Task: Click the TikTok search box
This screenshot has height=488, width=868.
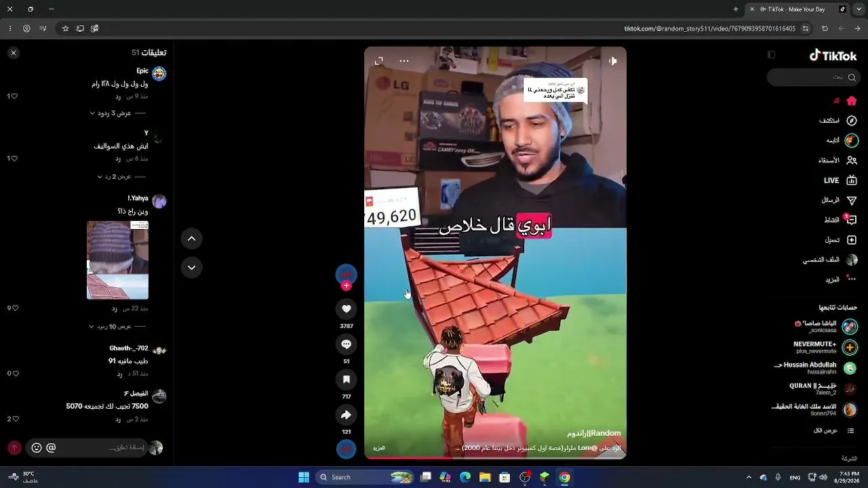Action: pyautogui.click(x=812, y=77)
